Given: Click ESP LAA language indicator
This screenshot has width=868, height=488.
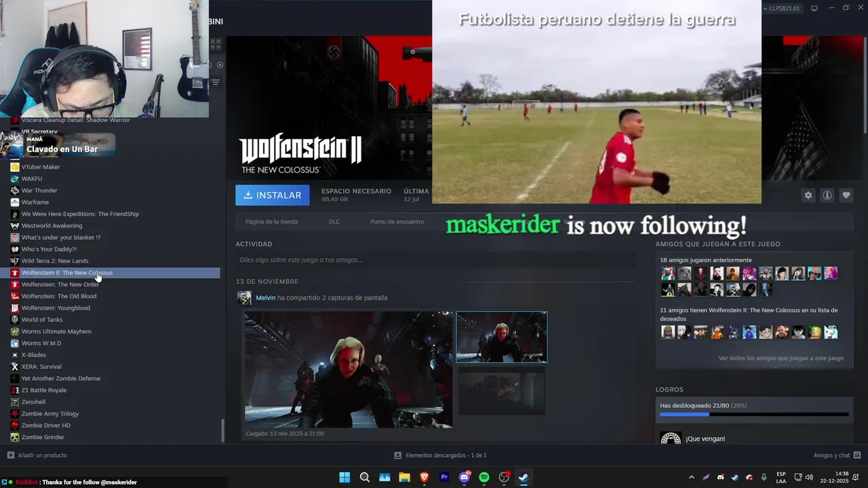Looking at the screenshot, I should (781, 477).
